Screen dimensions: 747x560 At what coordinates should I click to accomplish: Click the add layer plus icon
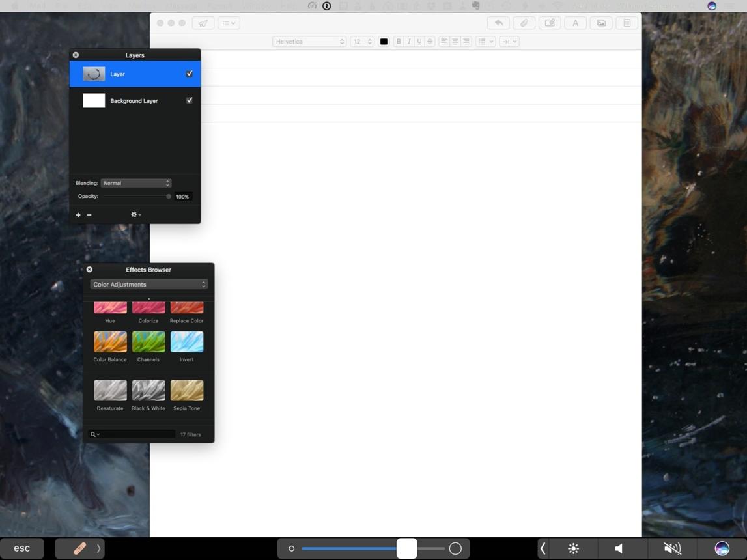click(78, 215)
